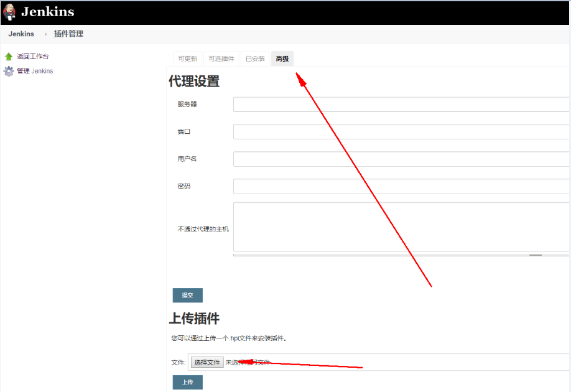Click the green up arrow icon beside 返回工作台
This screenshot has width=571, height=392.
point(9,57)
